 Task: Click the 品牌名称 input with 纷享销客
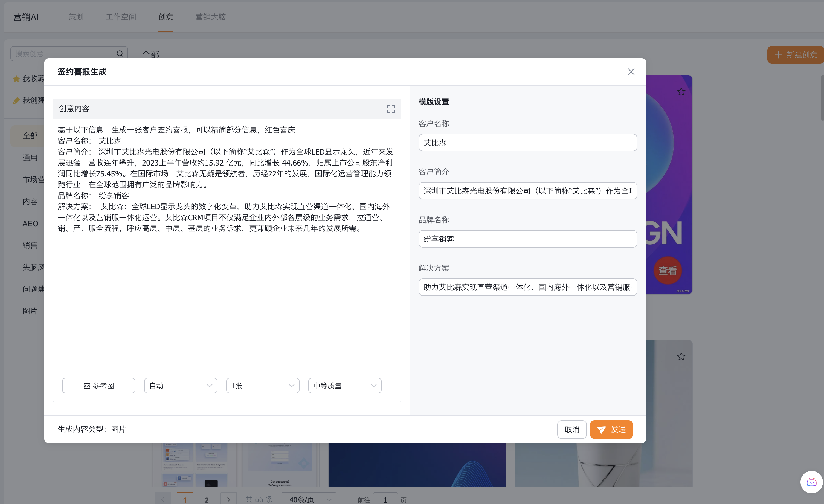527,239
